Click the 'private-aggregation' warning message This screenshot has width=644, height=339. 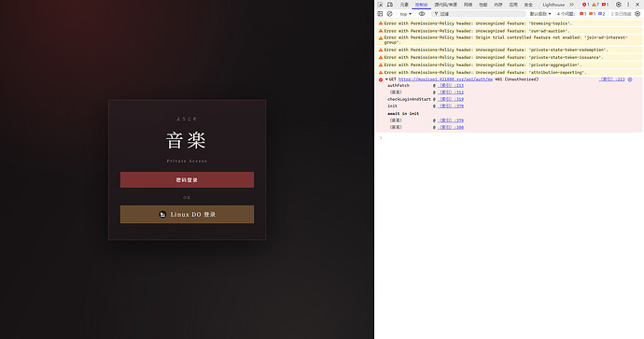point(483,64)
